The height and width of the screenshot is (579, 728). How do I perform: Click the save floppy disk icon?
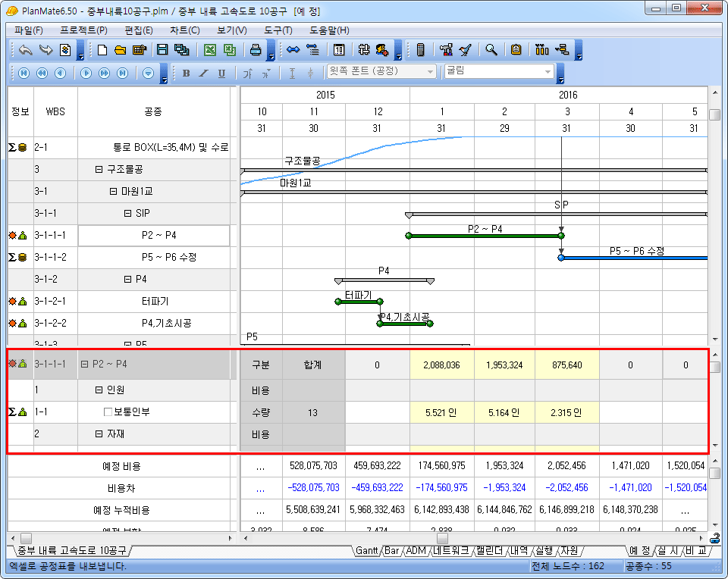162,51
